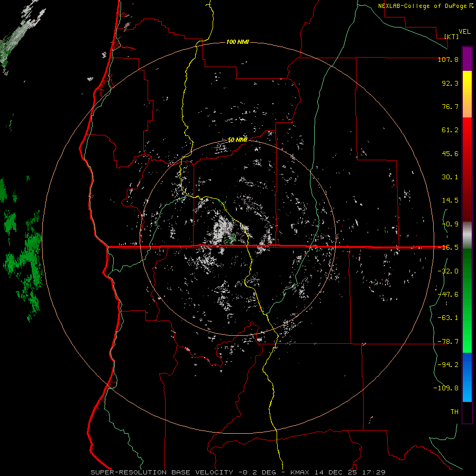Click the -0.2 DEG elevation text in the caption
Screen dimensions: 476x476
pyautogui.click(x=258, y=472)
